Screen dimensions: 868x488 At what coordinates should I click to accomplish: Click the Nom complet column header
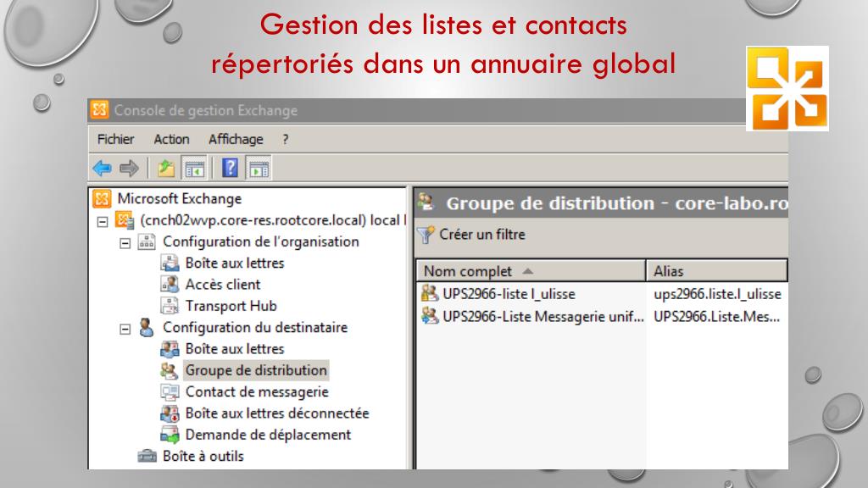coord(531,271)
